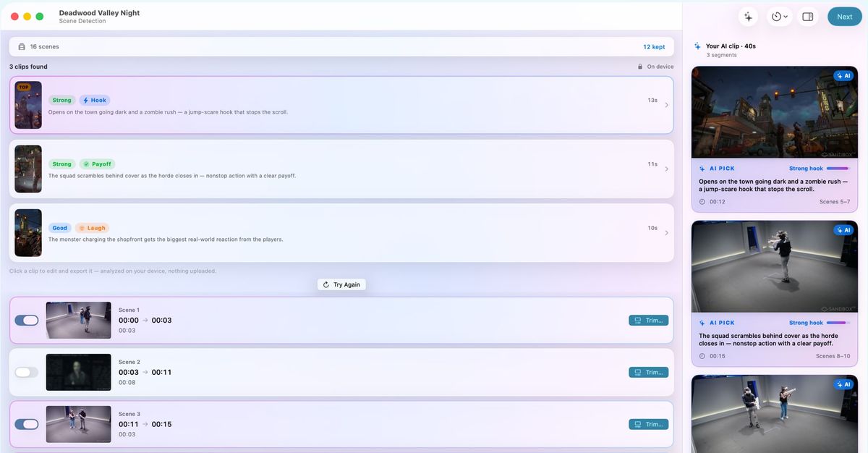Image resolution: width=868 pixels, height=453 pixels.
Task: Click the macOS green fullscreen button
Action: 40,16
